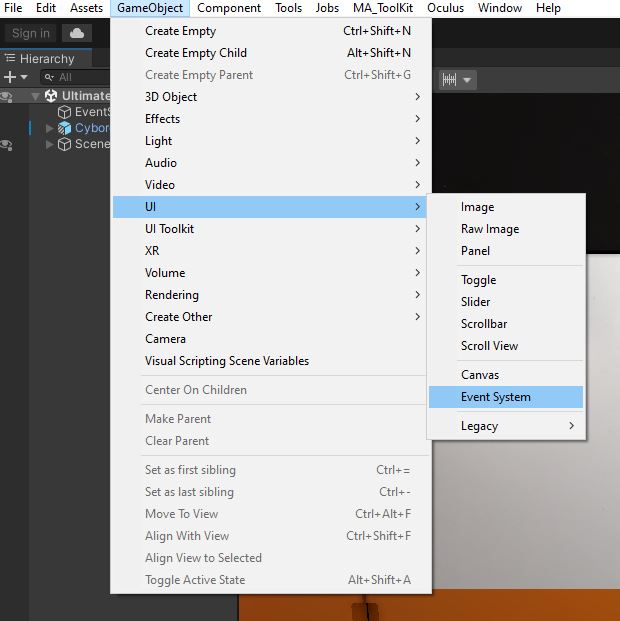Expand the Scene object foldout arrow
This screenshot has height=621, width=620.
(x=50, y=144)
